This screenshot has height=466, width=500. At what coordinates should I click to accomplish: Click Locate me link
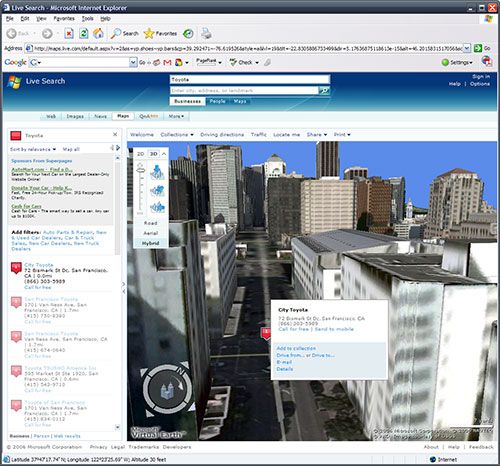pos(287,135)
